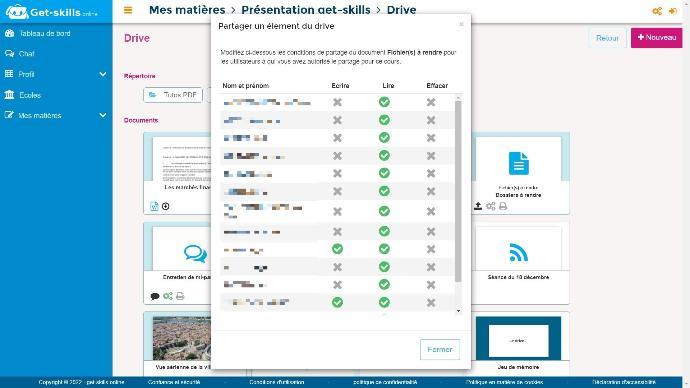Disable the topmost green Ecrire checkmark

337,249
